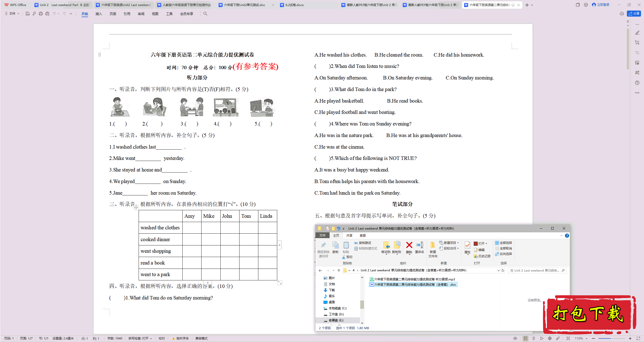Click the brush writing mode icon in status bar
The image size is (644, 342).
558,338
